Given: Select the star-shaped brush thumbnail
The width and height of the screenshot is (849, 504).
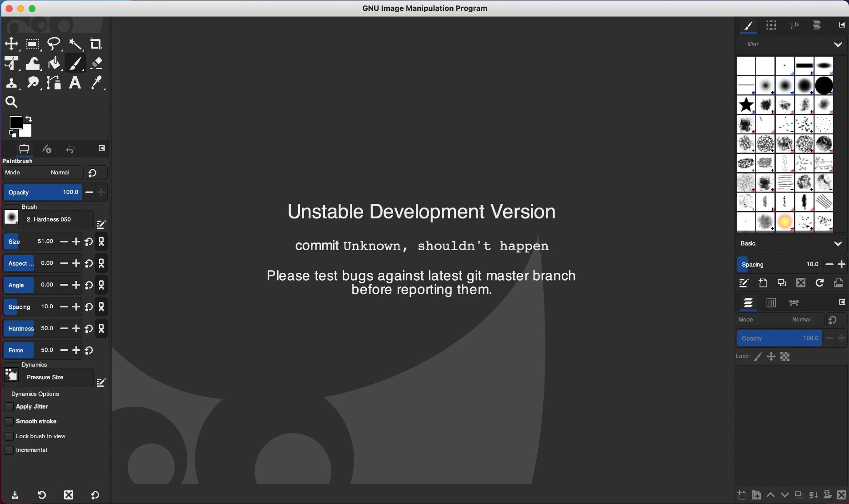Looking at the screenshot, I should [746, 105].
